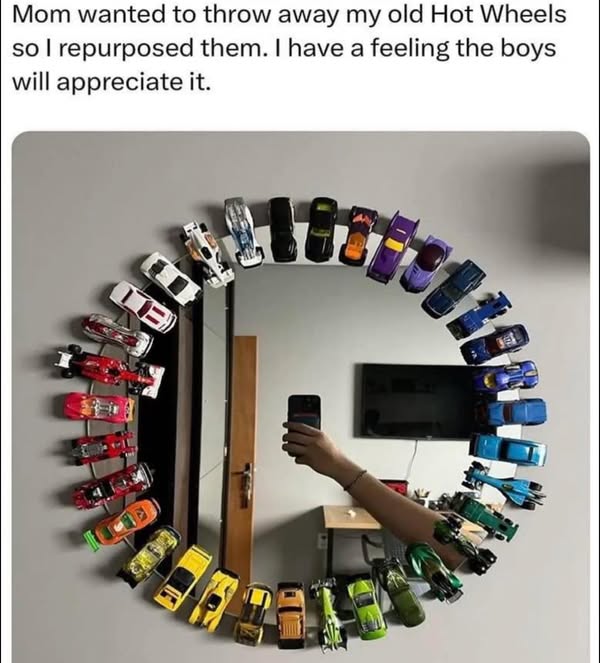Click the dark navy blue muscle car
Screen dimensions: 600x663
click(x=455, y=289)
